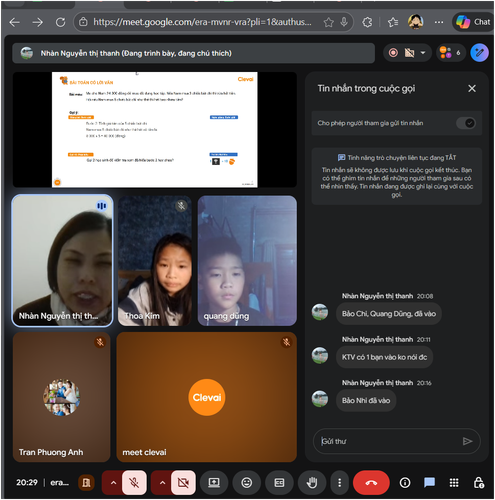Click the camera-off icon in the top bar
Viewport: 495px width, 500px height.
(x=409, y=53)
